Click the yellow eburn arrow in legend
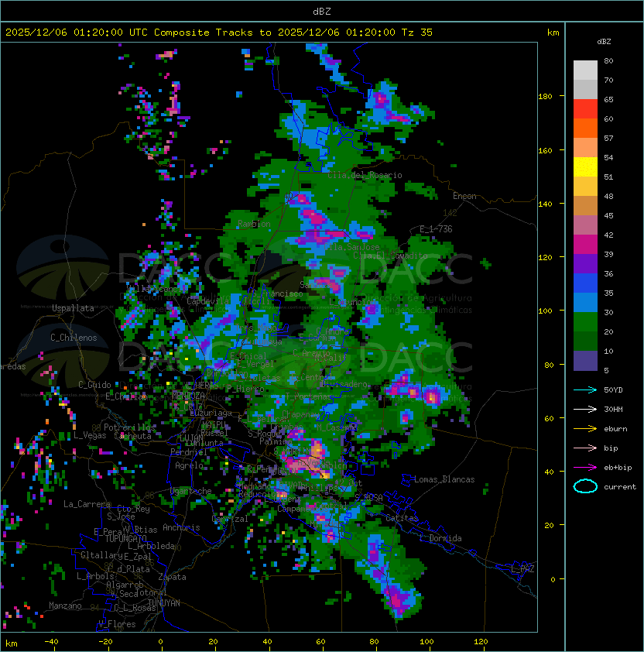This screenshot has width=644, height=652. pyautogui.click(x=585, y=429)
